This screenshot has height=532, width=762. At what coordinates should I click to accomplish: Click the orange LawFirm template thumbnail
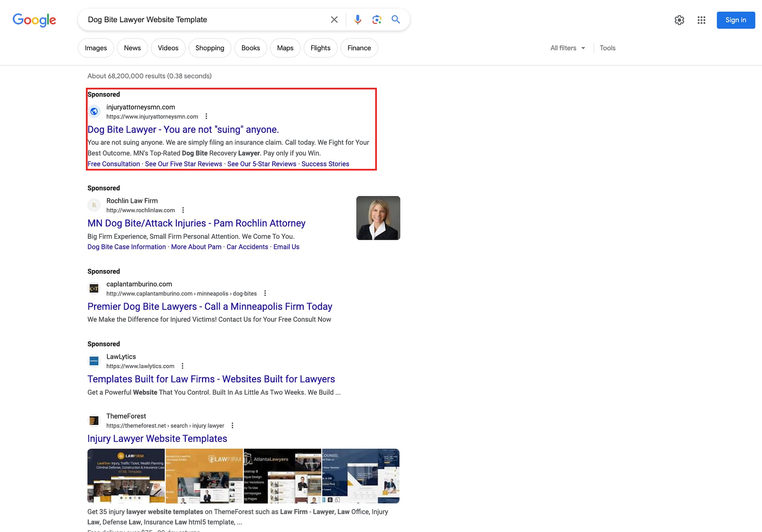(x=204, y=476)
